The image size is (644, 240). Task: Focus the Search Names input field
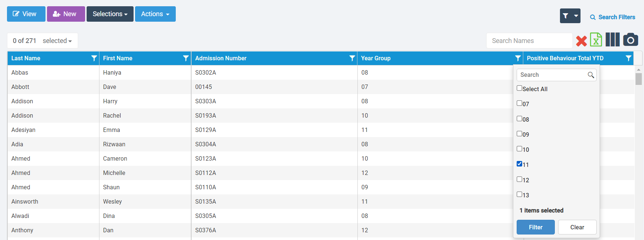(529, 41)
